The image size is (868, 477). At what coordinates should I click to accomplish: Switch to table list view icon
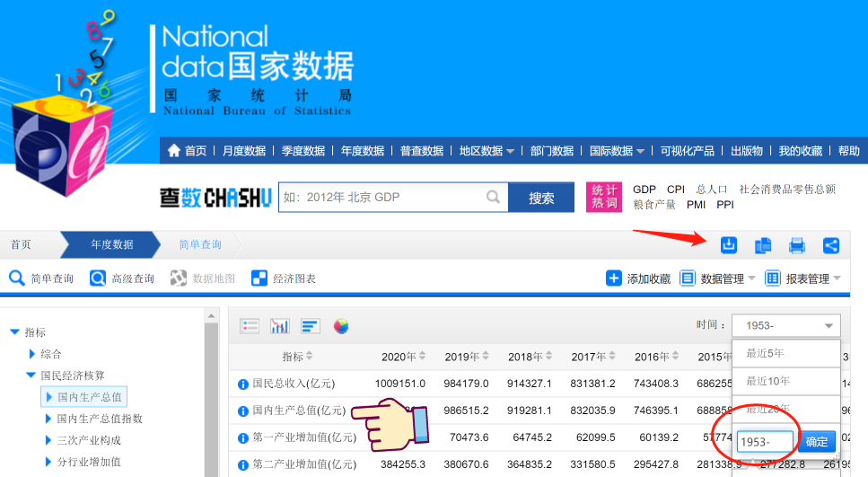point(250,326)
